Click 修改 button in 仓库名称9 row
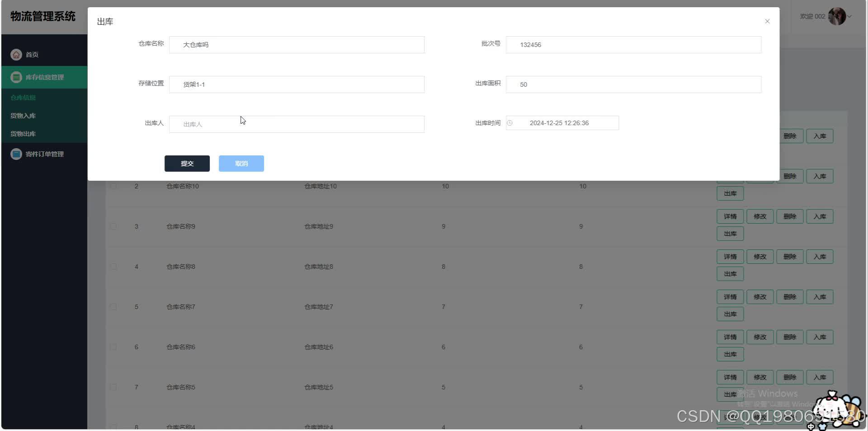The width and height of the screenshot is (868, 431). (x=760, y=216)
